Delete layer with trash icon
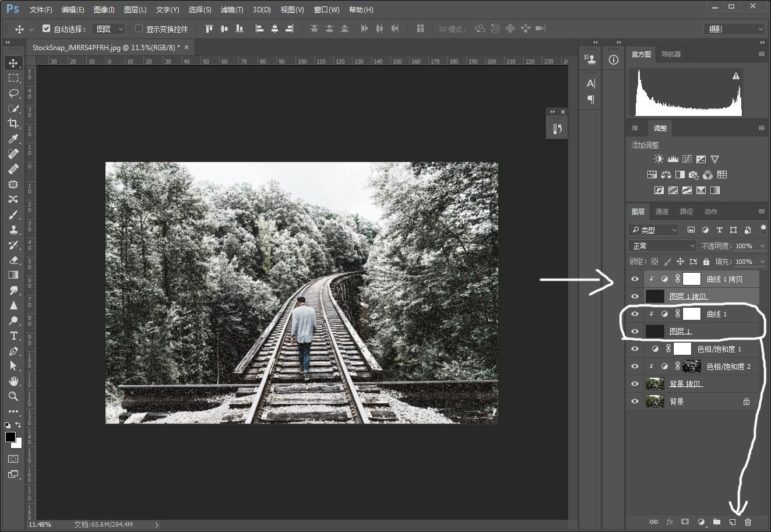771x532 pixels. [748, 522]
